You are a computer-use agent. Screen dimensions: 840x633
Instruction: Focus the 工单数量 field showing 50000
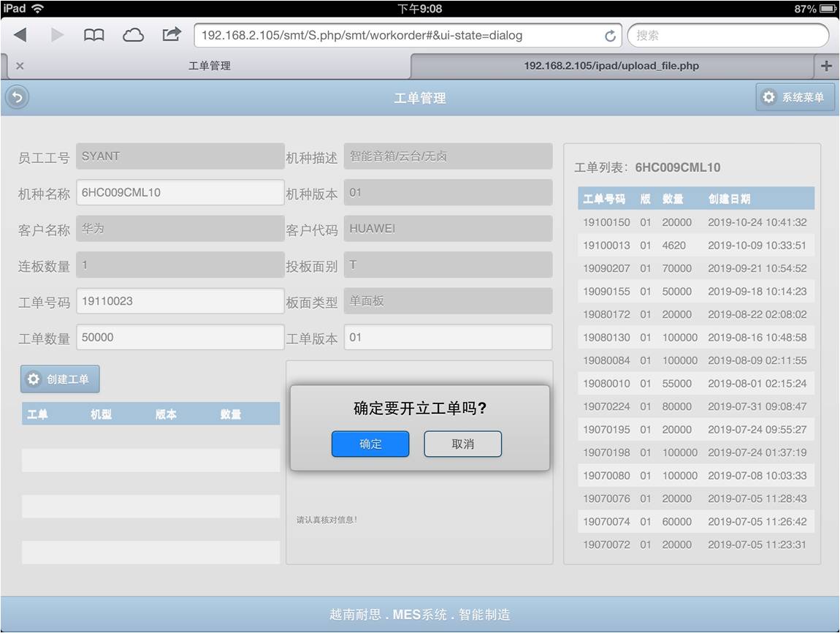pyautogui.click(x=180, y=337)
